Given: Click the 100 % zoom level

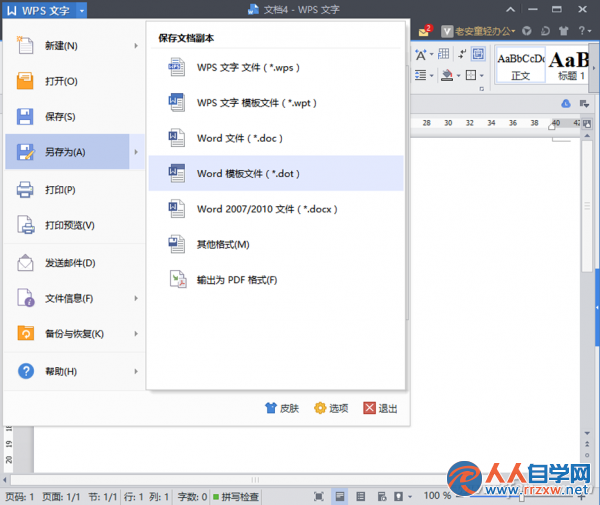Looking at the screenshot, I should tap(437, 496).
